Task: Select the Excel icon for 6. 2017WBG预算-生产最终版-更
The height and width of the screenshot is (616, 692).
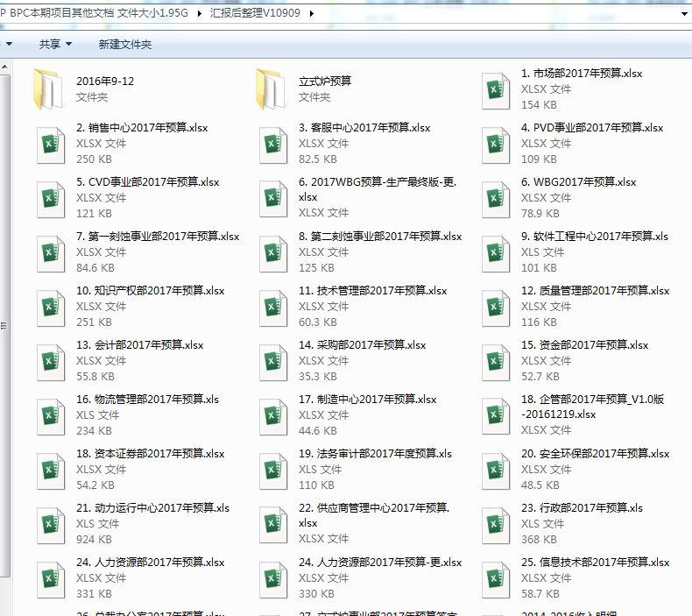Action: [x=273, y=199]
